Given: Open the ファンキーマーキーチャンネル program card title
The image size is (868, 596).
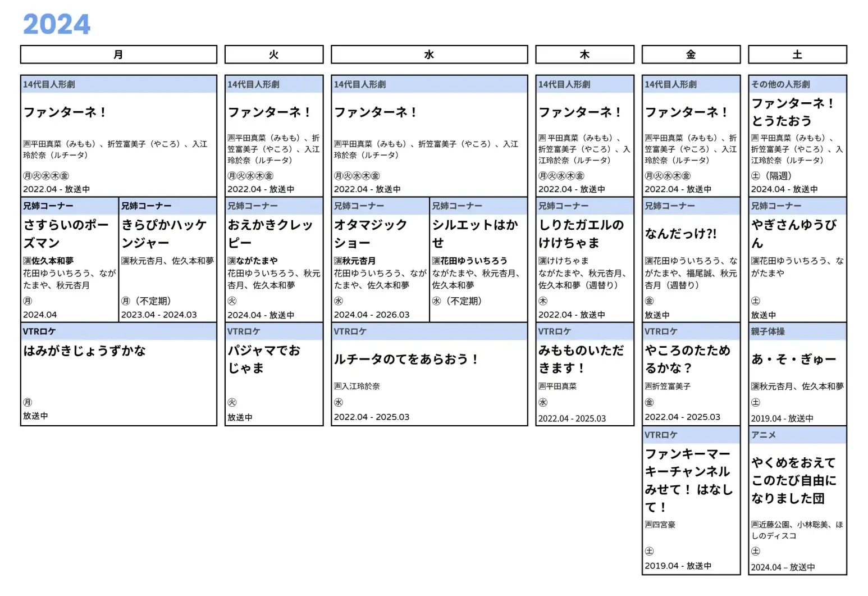Looking at the screenshot, I should point(689,480).
